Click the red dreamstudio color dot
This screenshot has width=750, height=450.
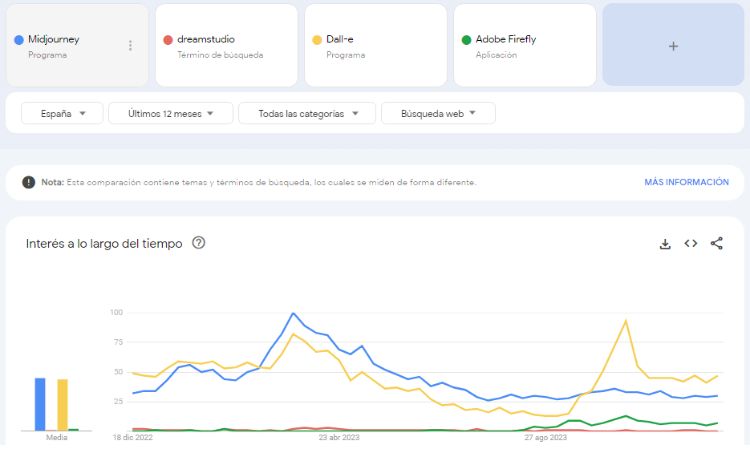tap(168, 40)
